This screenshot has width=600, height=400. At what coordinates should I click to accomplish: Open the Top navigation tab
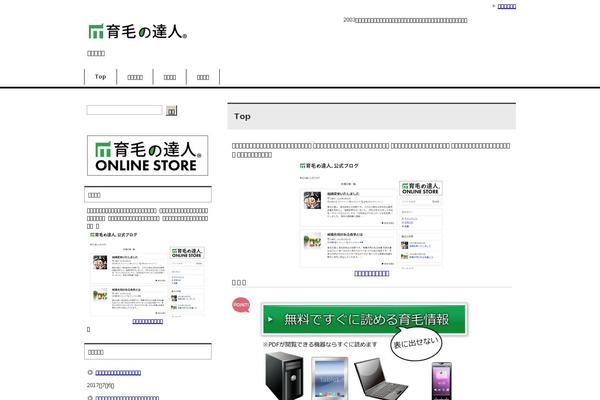point(100,77)
